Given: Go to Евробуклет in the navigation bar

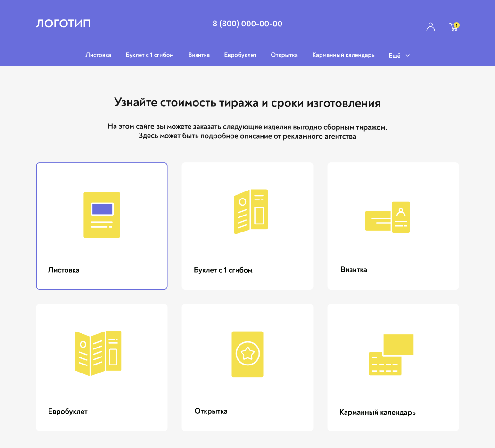Looking at the screenshot, I should 240,55.
